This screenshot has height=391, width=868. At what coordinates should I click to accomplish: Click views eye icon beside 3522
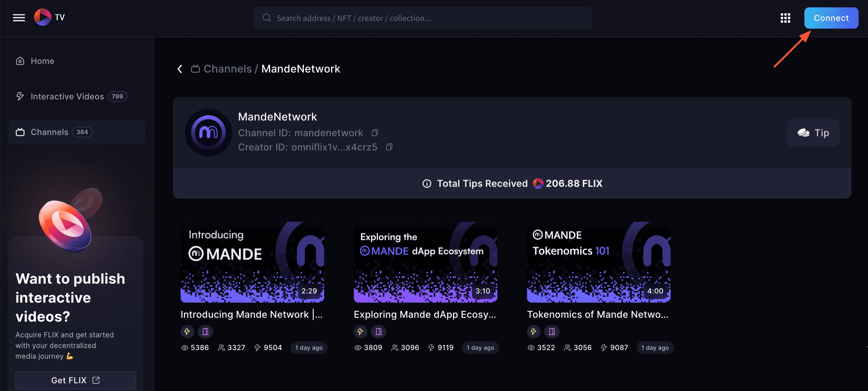pyautogui.click(x=531, y=347)
